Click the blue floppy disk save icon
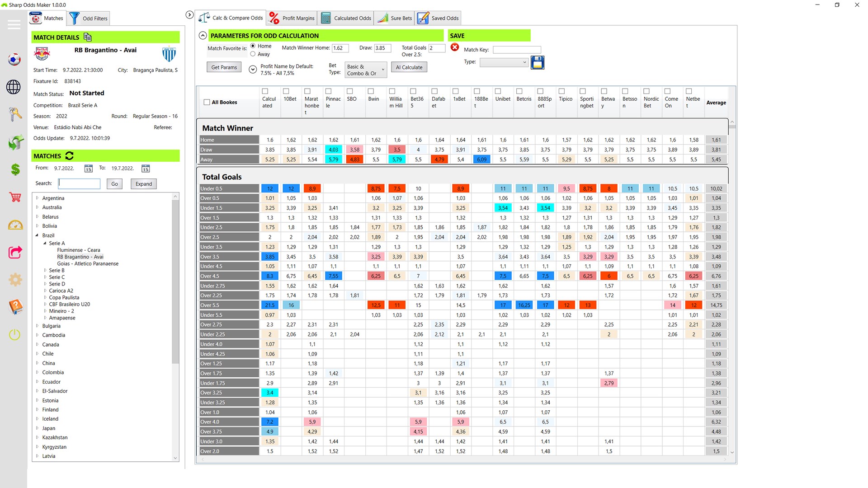 coord(537,62)
